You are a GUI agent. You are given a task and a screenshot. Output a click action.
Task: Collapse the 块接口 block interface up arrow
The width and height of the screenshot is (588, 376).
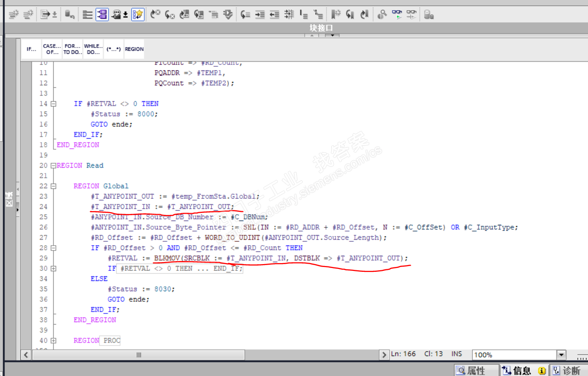click(x=312, y=35)
